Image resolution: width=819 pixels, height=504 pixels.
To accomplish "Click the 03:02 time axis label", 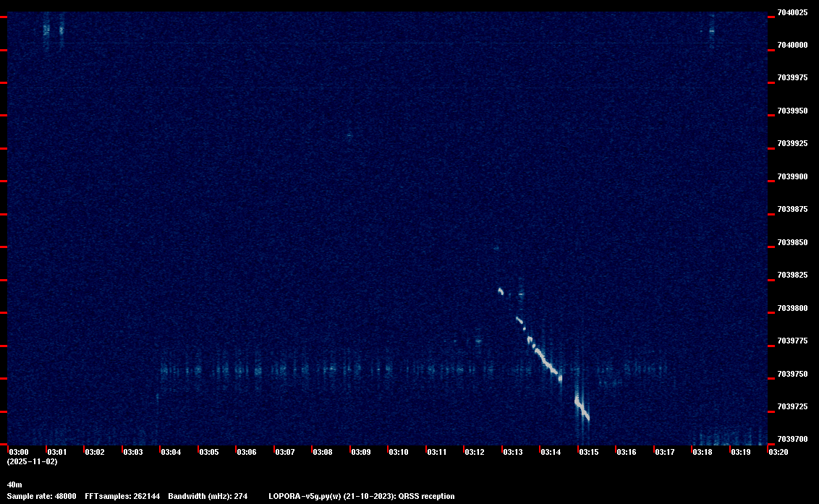I will pyautogui.click(x=95, y=452).
